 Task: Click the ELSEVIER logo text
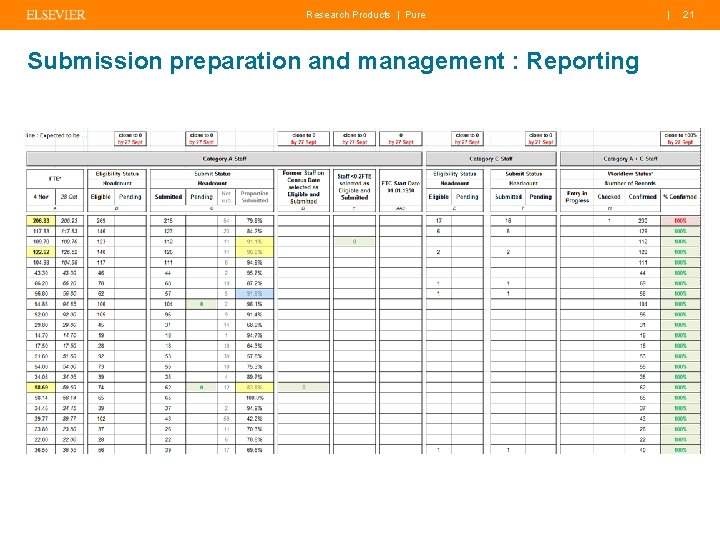click(56, 15)
